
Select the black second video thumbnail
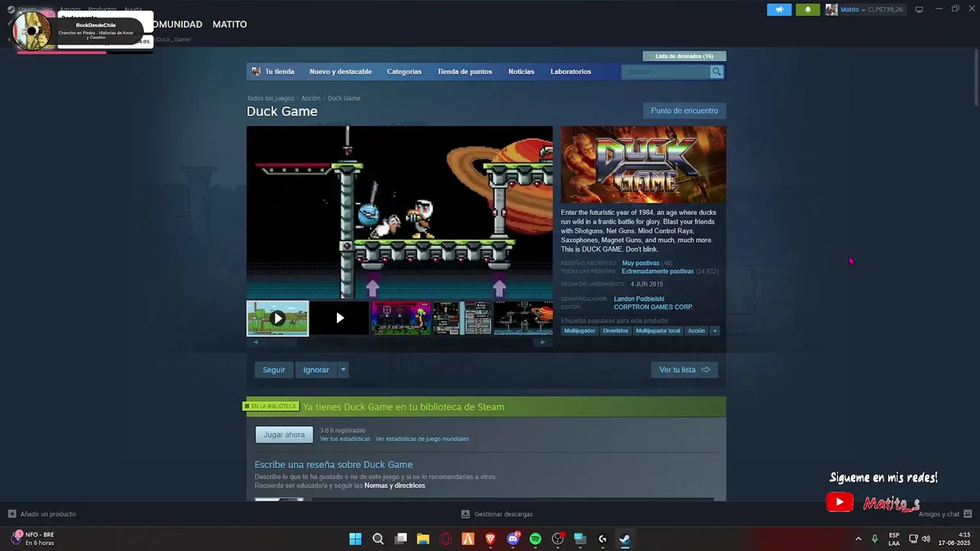(340, 318)
